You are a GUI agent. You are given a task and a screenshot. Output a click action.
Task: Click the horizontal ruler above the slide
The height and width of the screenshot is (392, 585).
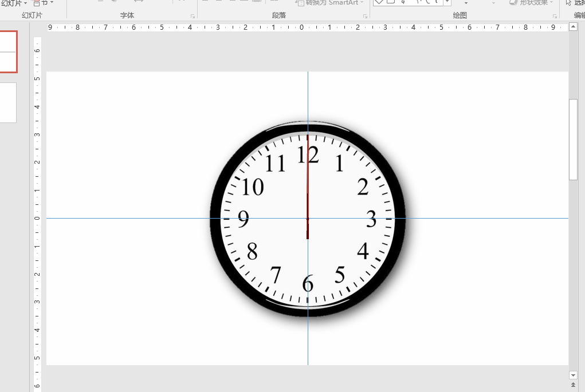pyautogui.click(x=307, y=27)
